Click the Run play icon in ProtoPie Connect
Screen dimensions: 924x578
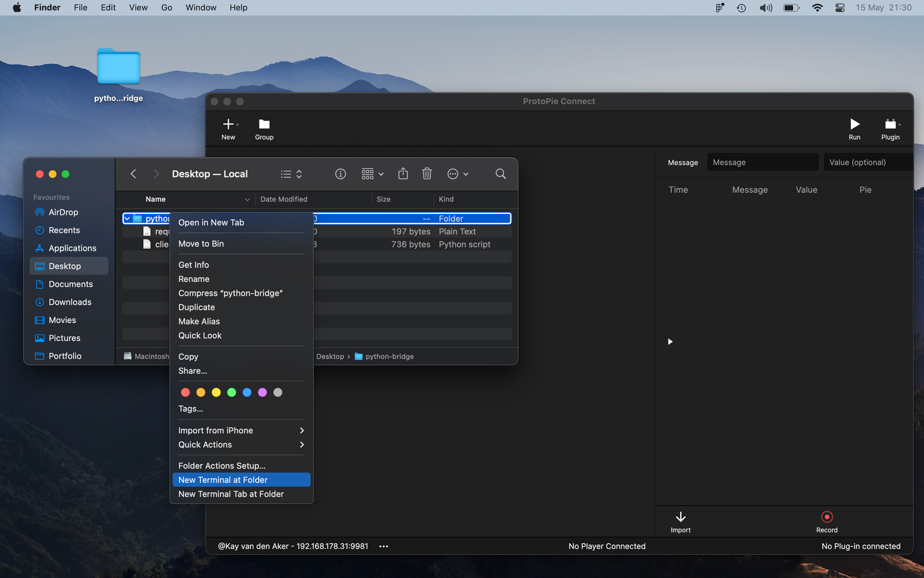point(854,124)
